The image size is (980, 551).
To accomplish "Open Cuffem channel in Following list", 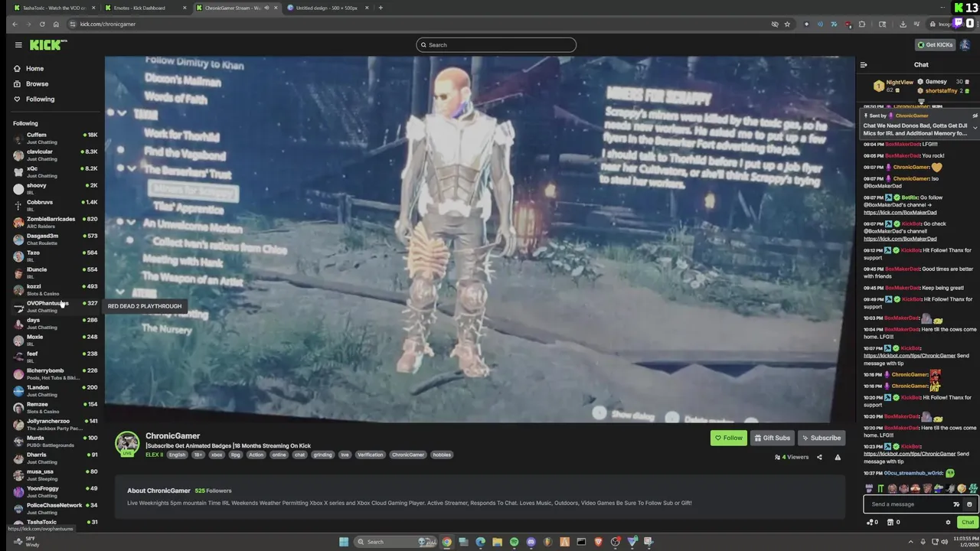I will pyautogui.click(x=55, y=138).
